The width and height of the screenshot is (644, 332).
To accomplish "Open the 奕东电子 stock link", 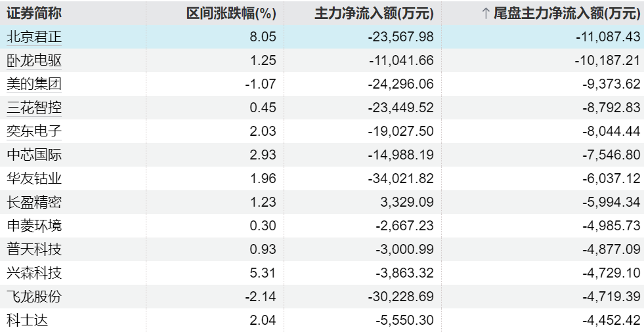I will [x=34, y=131].
